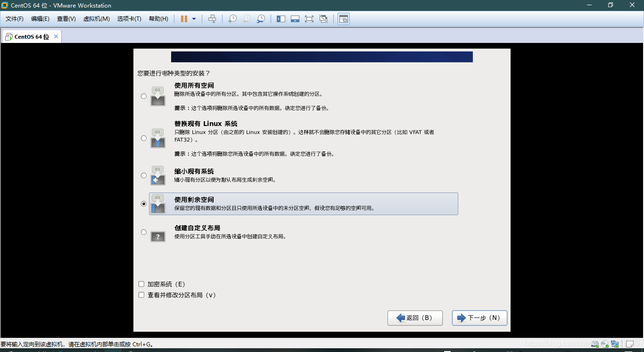The width and height of the screenshot is (644, 352).
Task: Click the Shrink Current System disk icon
Action: [x=158, y=176]
